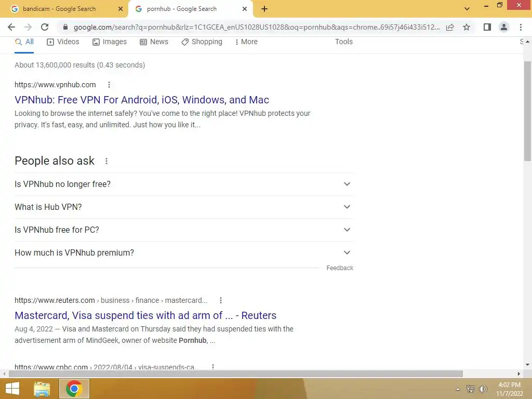
Task: Share this page using the share icon
Action: point(450,27)
